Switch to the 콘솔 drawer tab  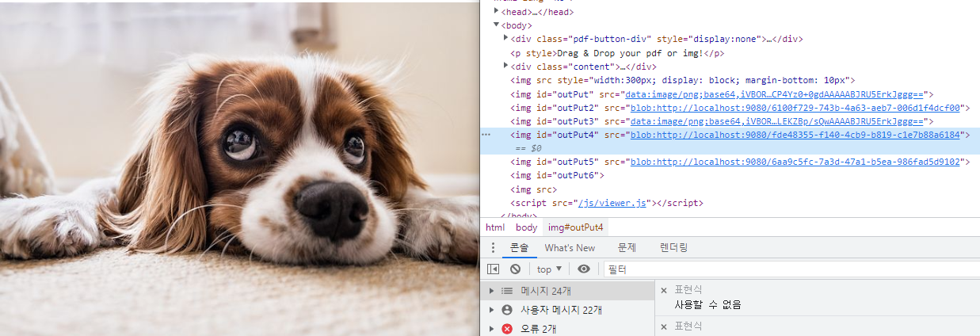519,248
